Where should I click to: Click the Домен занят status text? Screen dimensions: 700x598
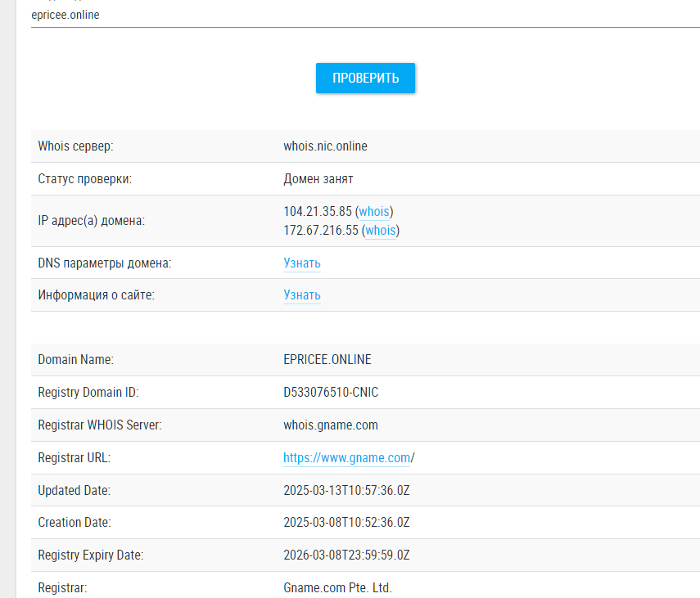(318, 179)
